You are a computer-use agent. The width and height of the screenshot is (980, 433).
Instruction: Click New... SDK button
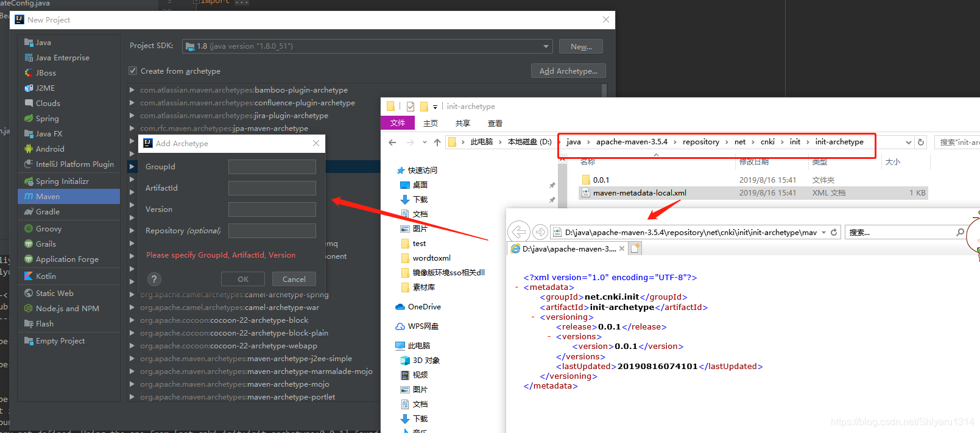point(581,47)
